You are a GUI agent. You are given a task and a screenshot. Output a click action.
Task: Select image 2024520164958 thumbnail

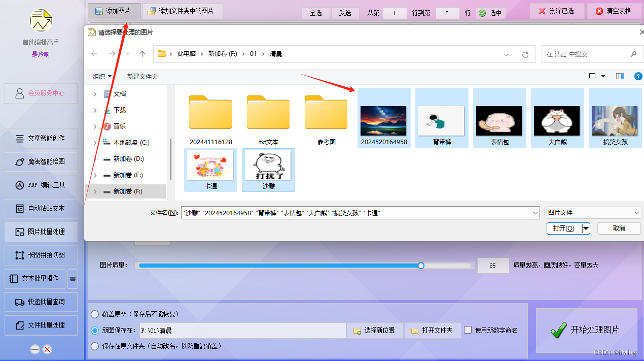pyautogui.click(x=384, y=118)
